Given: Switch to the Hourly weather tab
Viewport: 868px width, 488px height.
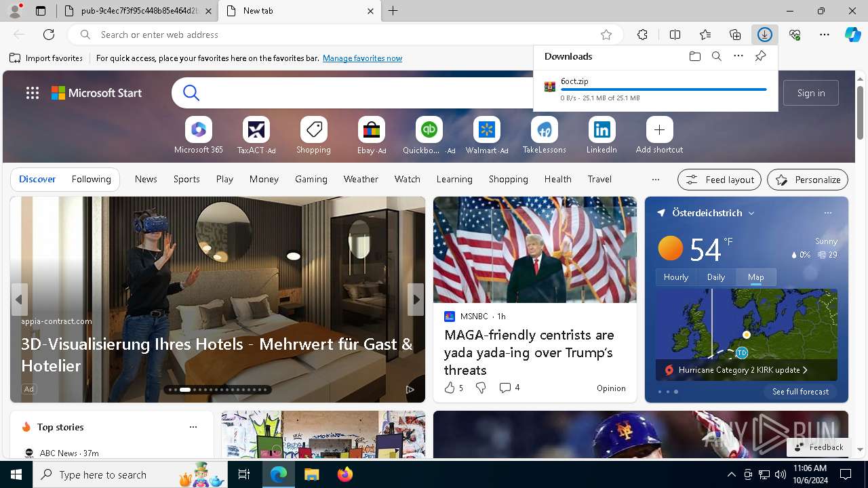Looking at the screenshot, I should (x=676, y=277).
